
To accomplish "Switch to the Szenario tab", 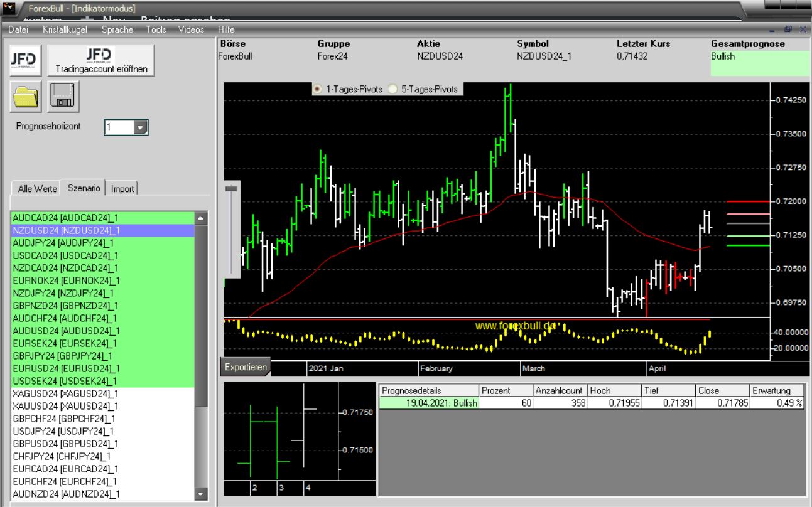I will coord(84,188).
